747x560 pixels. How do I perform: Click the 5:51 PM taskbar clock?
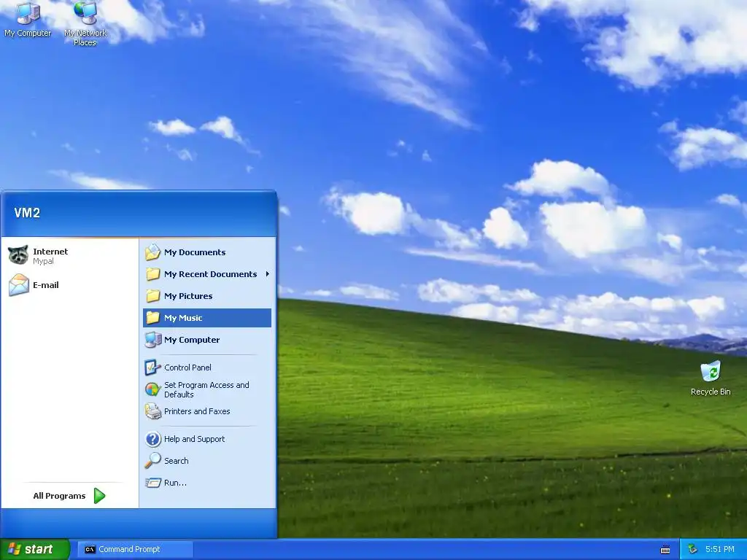pyautogui.click(x=719, y=549)
